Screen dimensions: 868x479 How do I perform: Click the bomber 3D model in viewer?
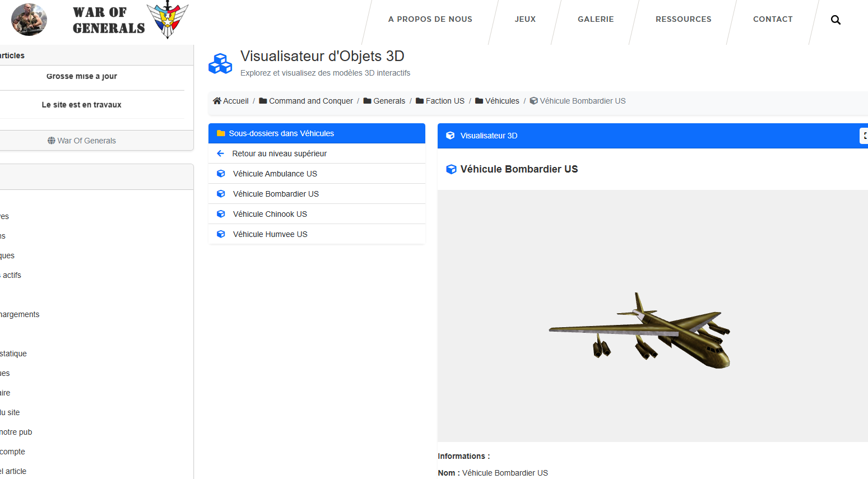pyautogui.click(x=640, y=331)
